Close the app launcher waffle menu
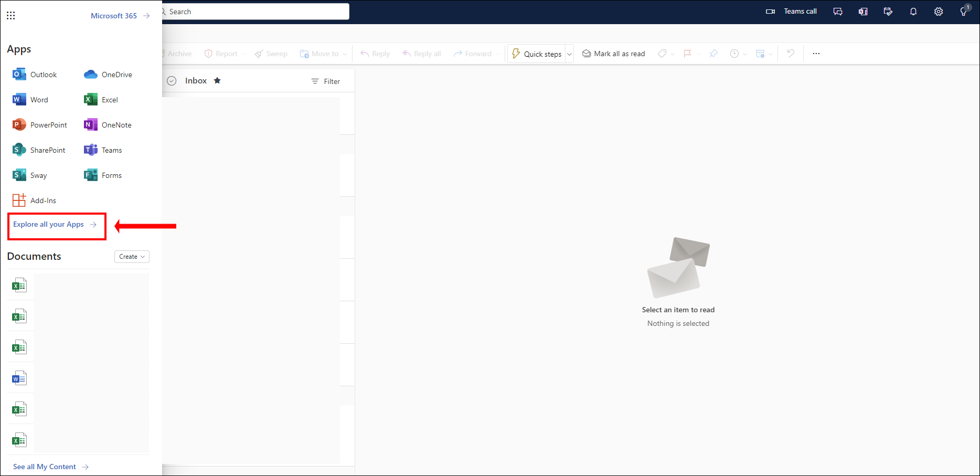980x476 pixels. tap(11, 16)
